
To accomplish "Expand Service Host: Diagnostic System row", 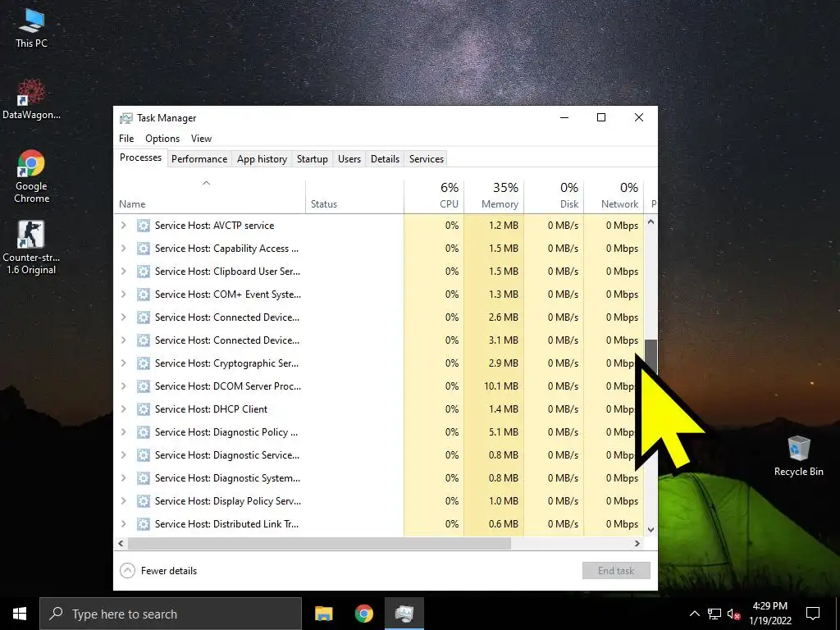I will point(123,478).
